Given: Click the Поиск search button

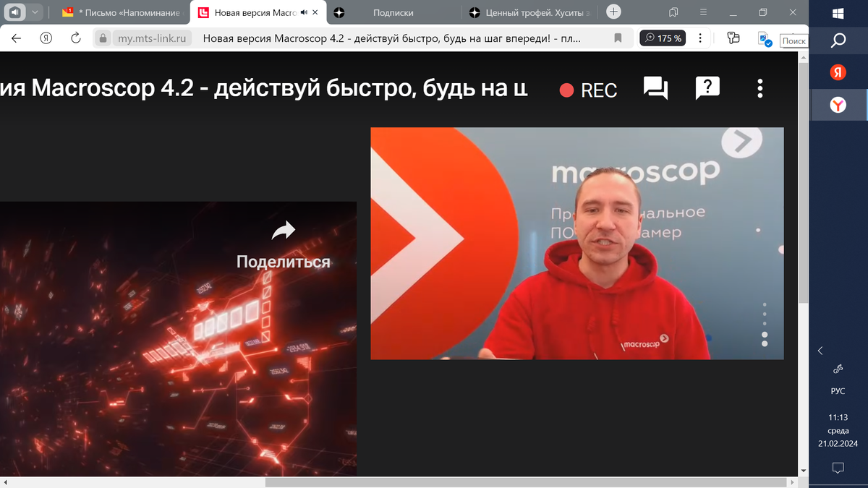Looking at the screenshot, I should click(794, 41).
